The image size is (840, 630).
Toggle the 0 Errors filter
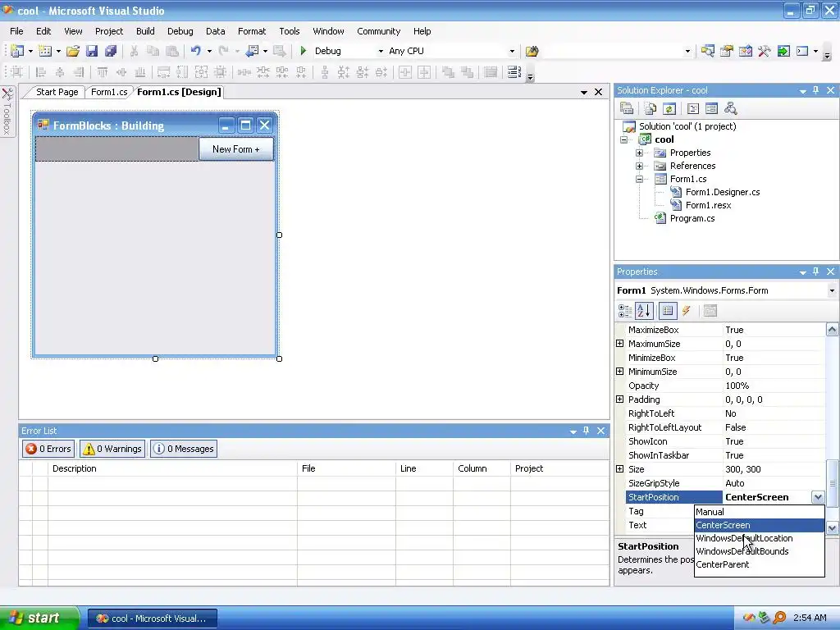[48, 449]
